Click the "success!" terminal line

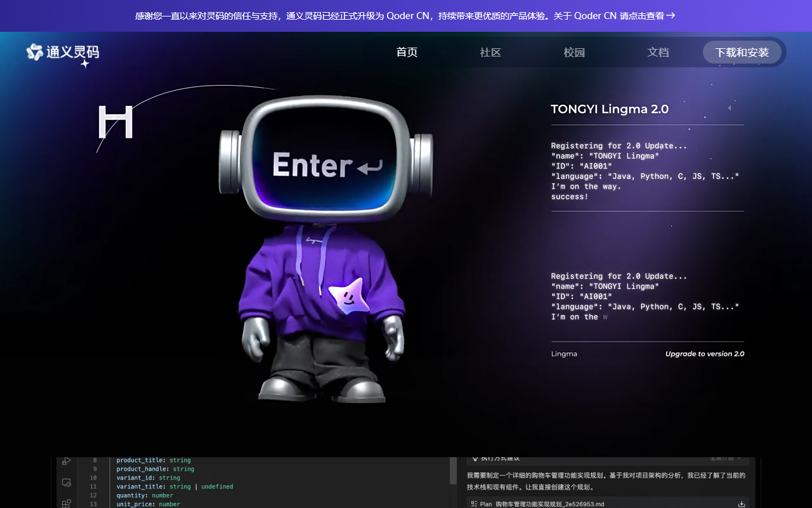point(570,197)
